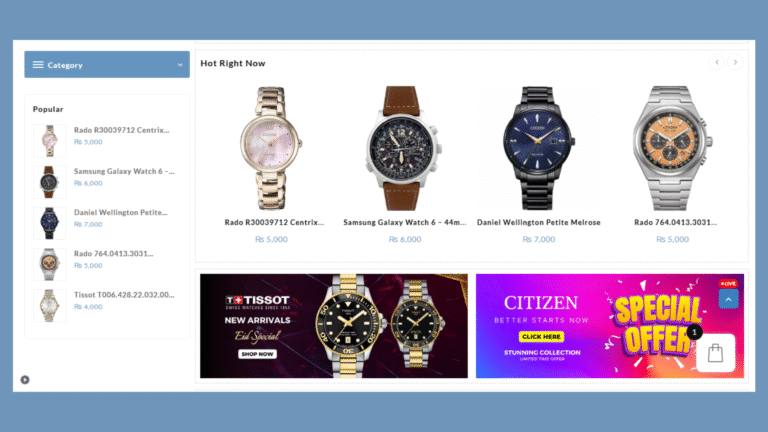768x432 pixels.
Task: Open Samsung Galaxy Watch 6 in Popular list
Action: [x=124, y=171]
